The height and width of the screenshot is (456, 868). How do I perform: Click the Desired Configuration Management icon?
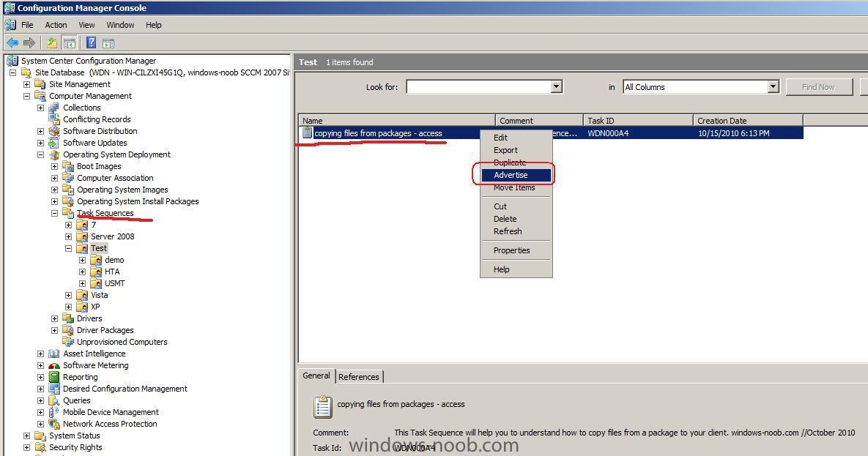pyautogui.click(x=53, y=389)
